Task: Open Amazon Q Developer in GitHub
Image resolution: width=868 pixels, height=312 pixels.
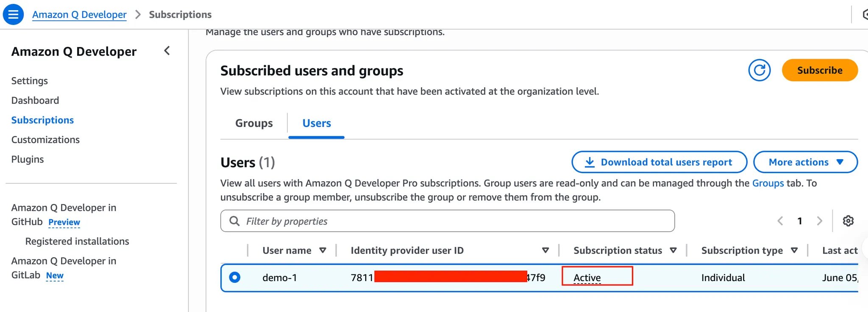Action: point(64,215)
